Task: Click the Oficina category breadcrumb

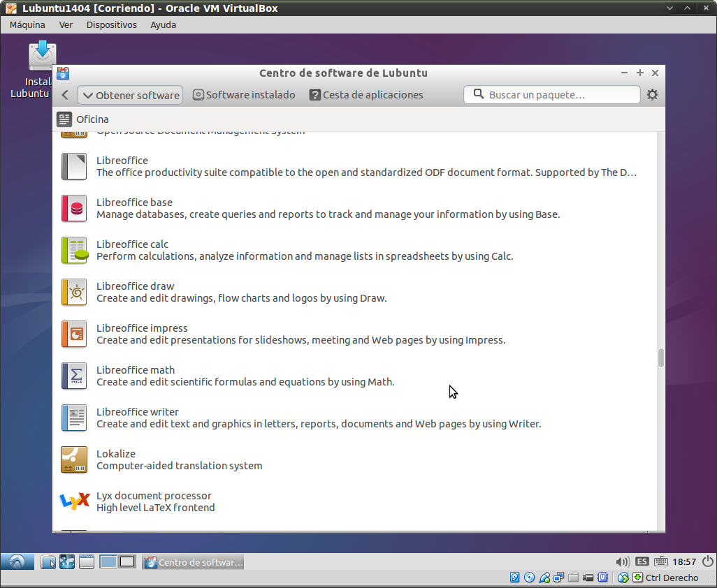Action: [x=92, y=119]
